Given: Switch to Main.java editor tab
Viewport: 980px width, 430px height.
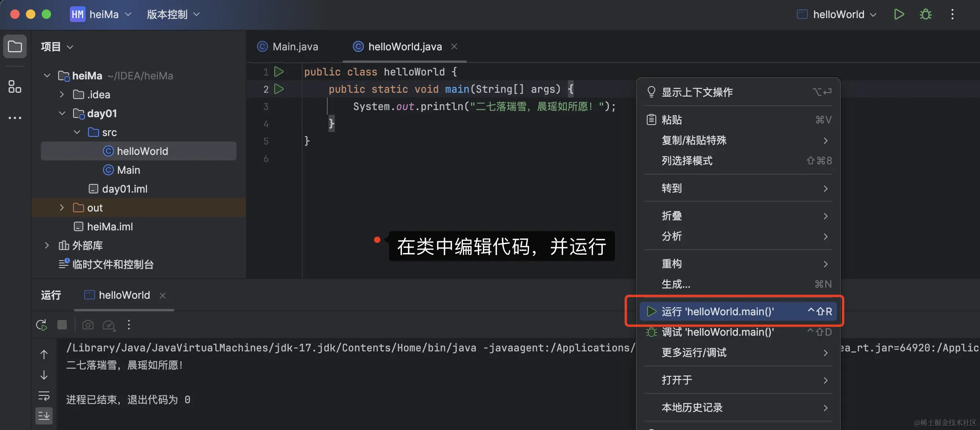Looking at the screenshot, I should tap(288, 46).
